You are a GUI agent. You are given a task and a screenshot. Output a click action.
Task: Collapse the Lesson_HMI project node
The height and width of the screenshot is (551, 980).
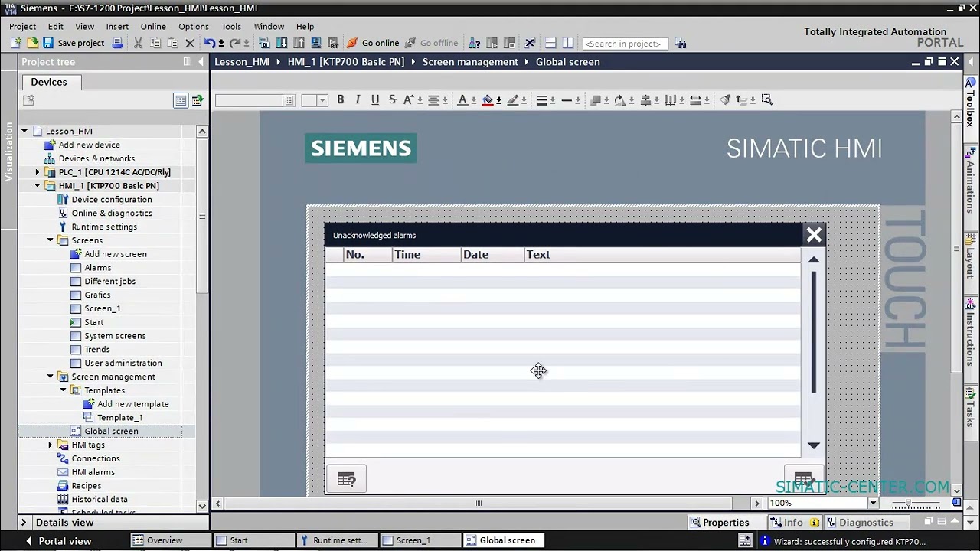[x=24, y=131]
